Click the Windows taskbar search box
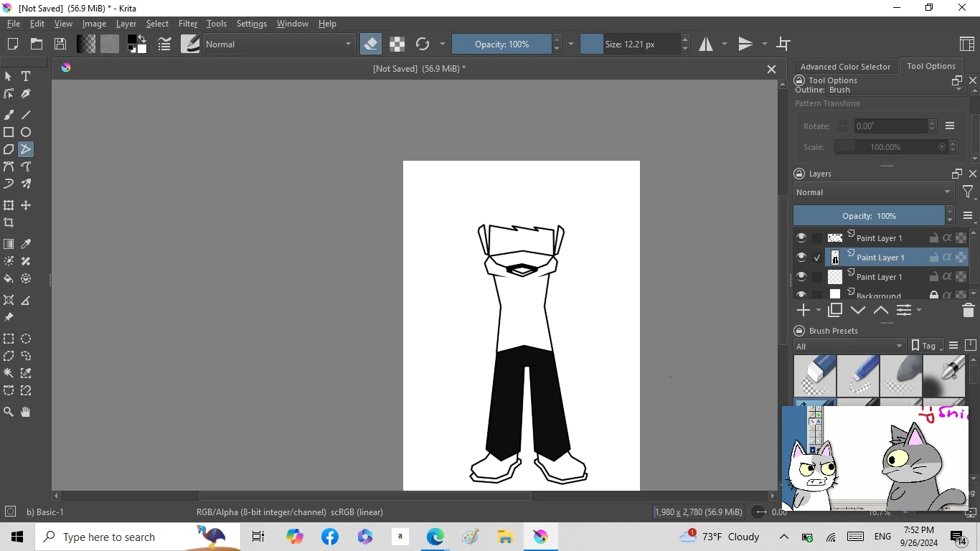 point(109,537)
